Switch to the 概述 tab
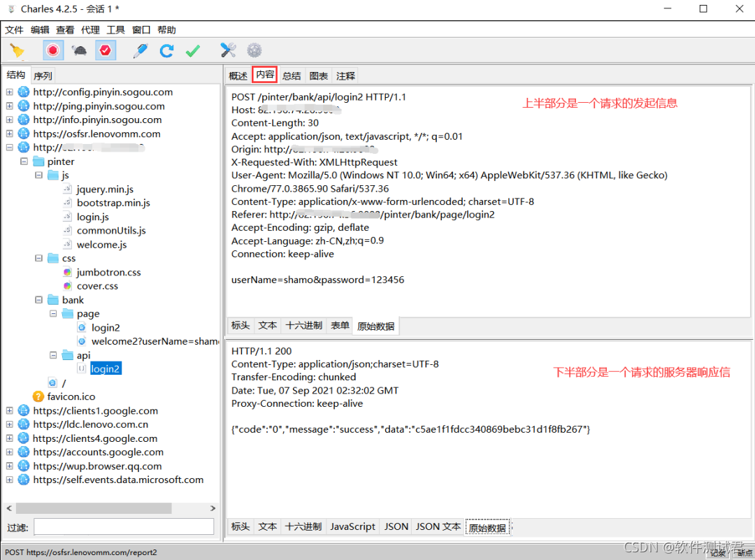 [x=238, y=76]
